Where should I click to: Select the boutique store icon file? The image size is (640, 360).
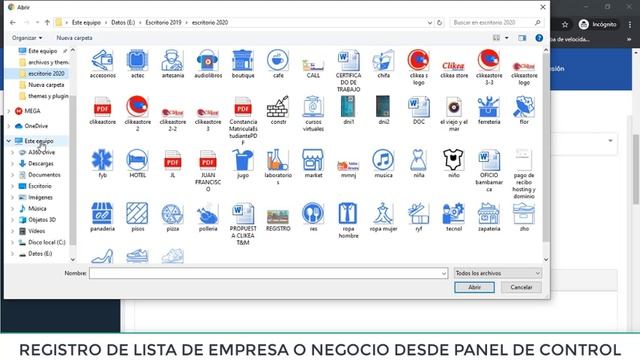243,64
